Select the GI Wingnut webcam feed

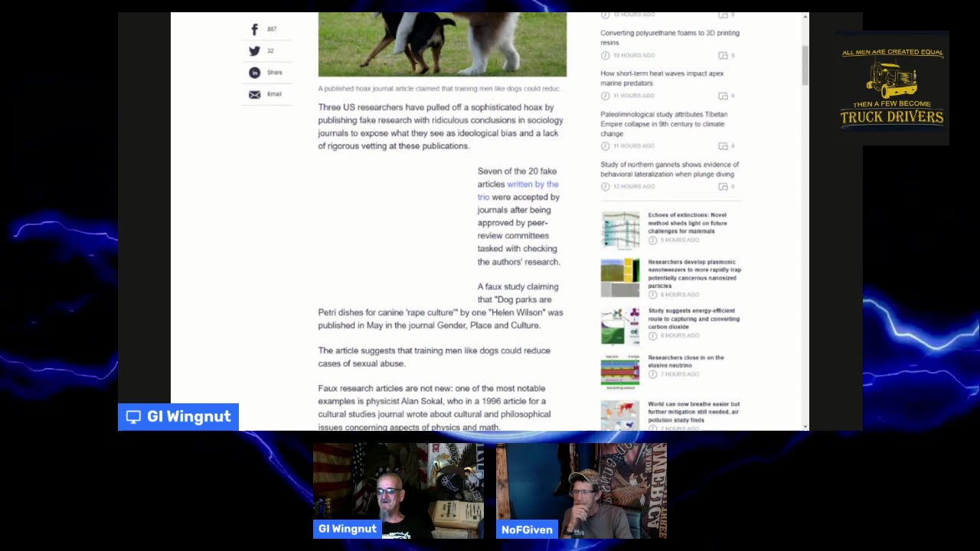pos(398,491)
